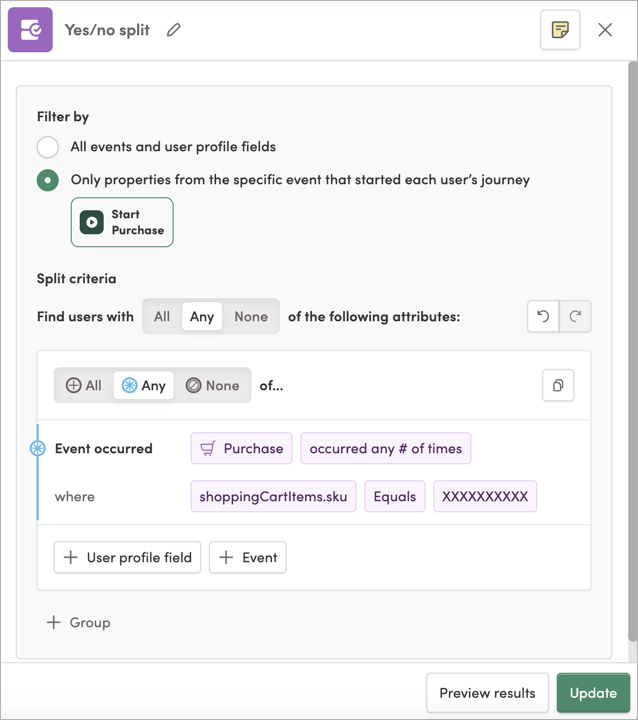Set group to All with plus-circle icon
The height and width of the screenshot is (720, 638).
84,385
